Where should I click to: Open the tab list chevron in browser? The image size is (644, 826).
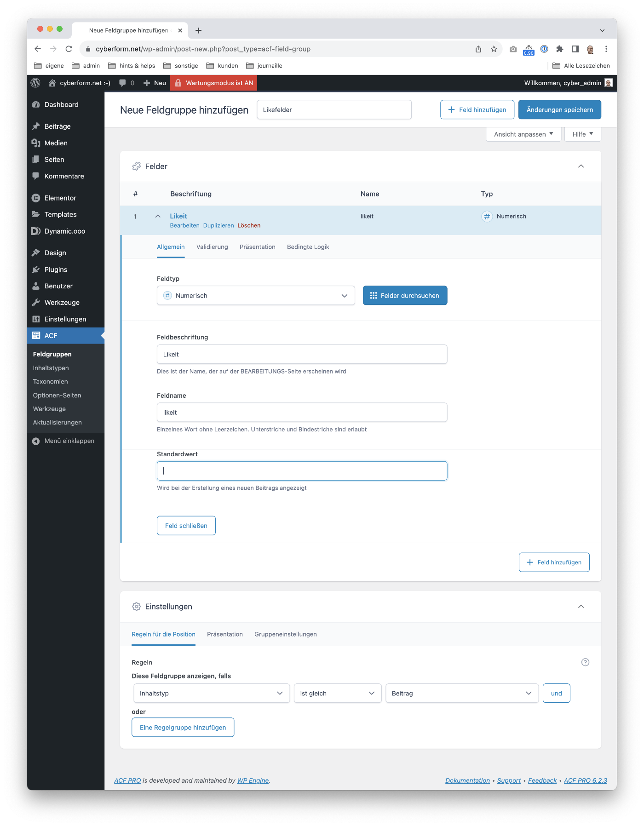[602, 30]
